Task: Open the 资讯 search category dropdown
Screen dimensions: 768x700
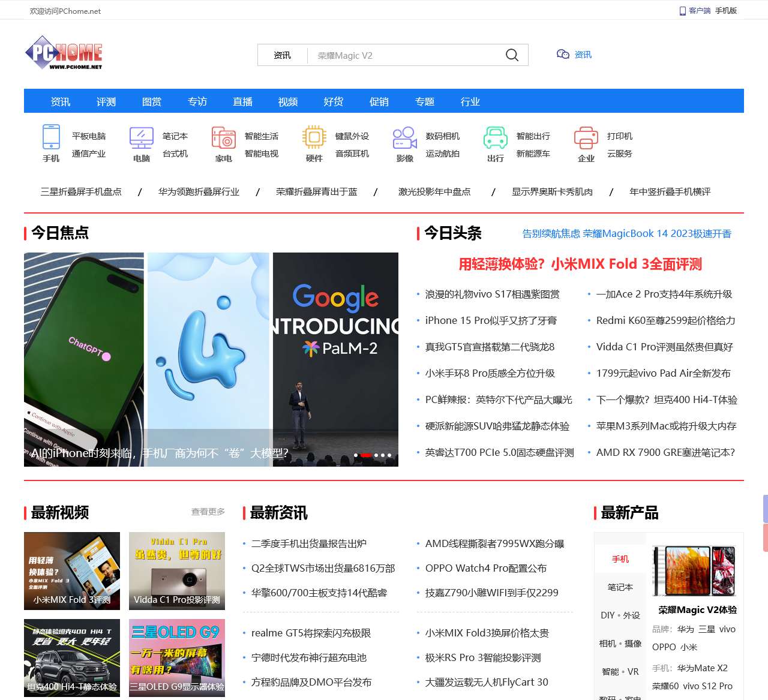Action: [x=282, y=55]
